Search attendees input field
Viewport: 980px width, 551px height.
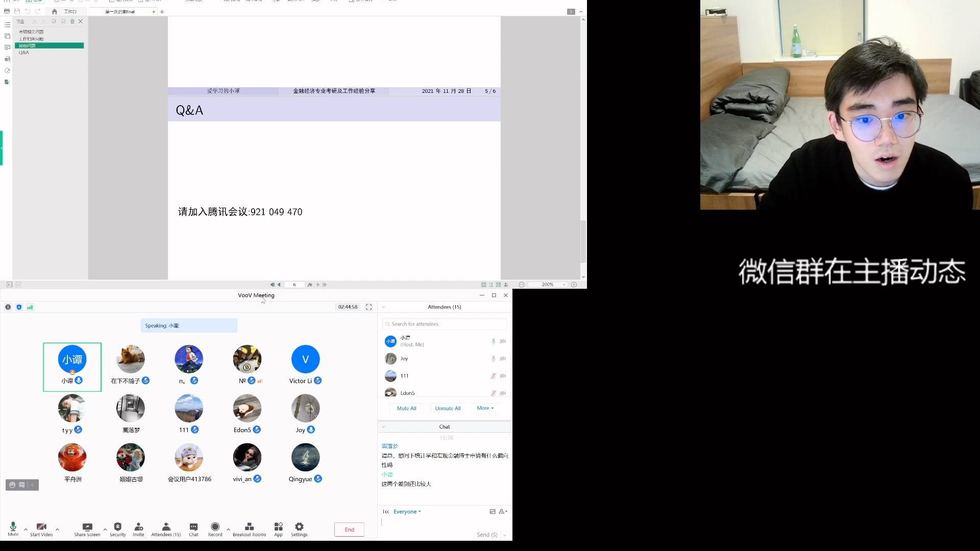[444, 323]
